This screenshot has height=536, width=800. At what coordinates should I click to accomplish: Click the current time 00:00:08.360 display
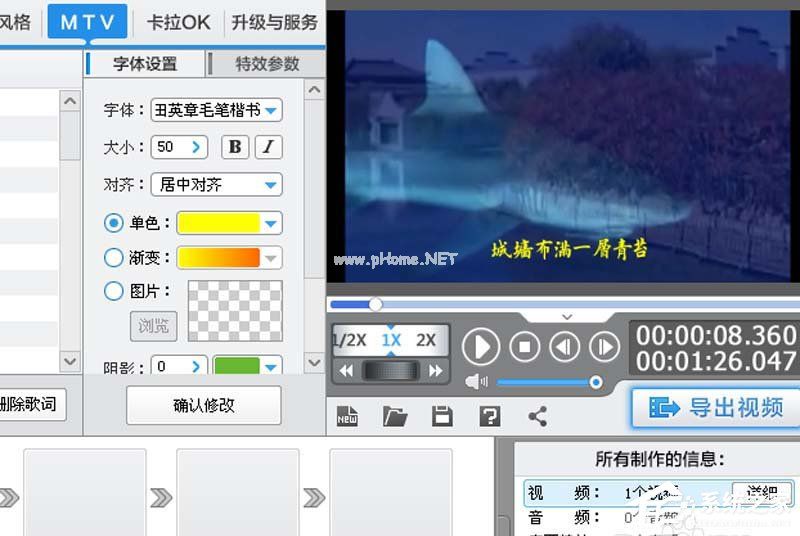(716, 336)
